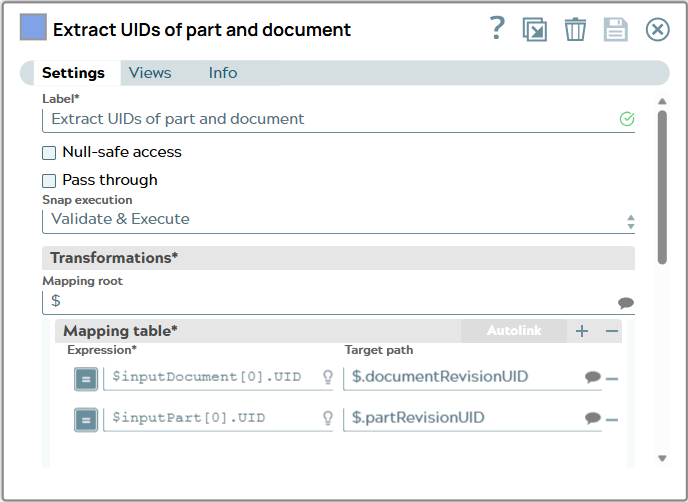
Task: Click the vertical scrollbar thumb
Action: click(662, 187)
